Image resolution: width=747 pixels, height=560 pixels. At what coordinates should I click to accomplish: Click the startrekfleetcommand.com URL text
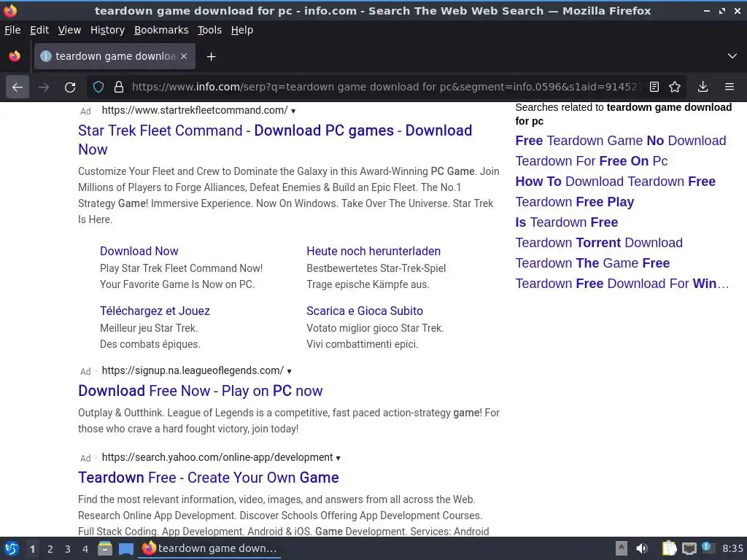(194, 111)
